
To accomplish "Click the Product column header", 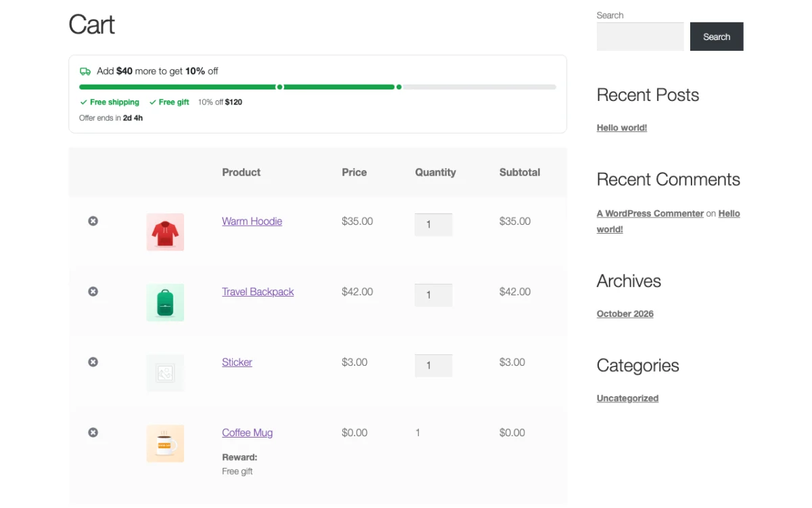I will click(242, 173).
